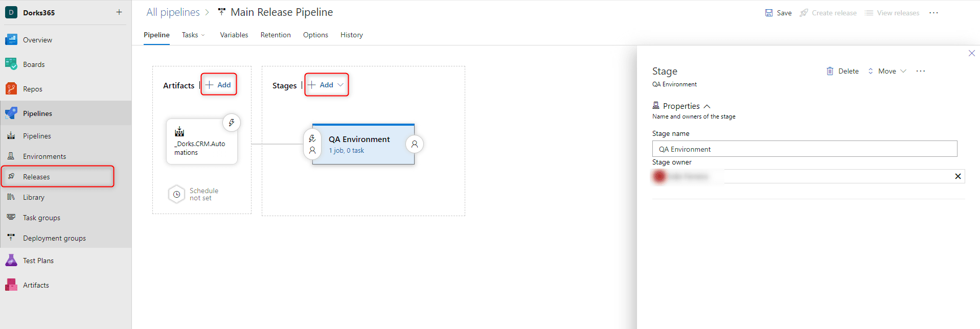This screenshot has height=329, width=980.
Task: Click the schedule clock icon
Action: [x=176, y=194]
